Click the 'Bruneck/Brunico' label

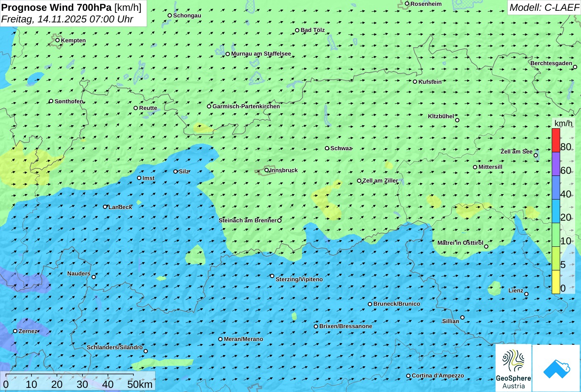(397, 304)
